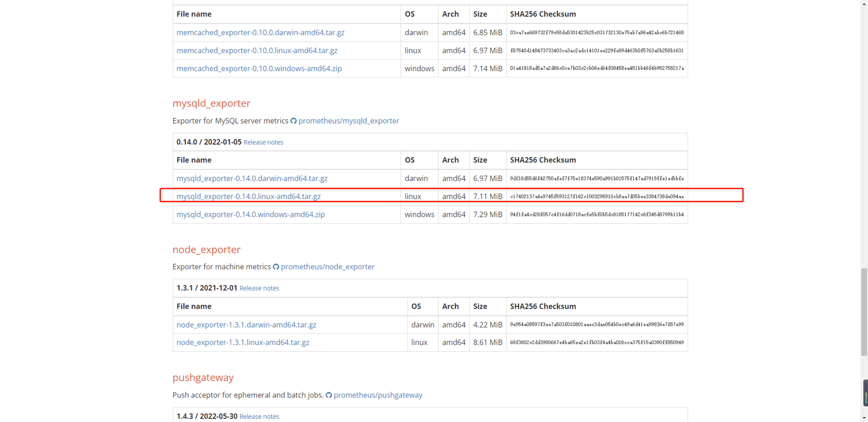
Task: Open Release notes for mysqld_exporter 0.14.0
Action: pyautogui.click(x=263, y=143)
